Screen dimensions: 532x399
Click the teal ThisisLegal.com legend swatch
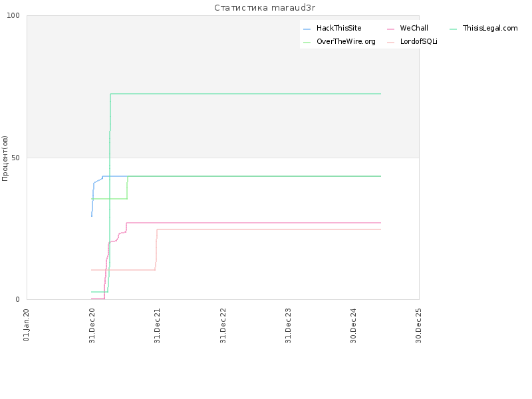click(454, 29)
